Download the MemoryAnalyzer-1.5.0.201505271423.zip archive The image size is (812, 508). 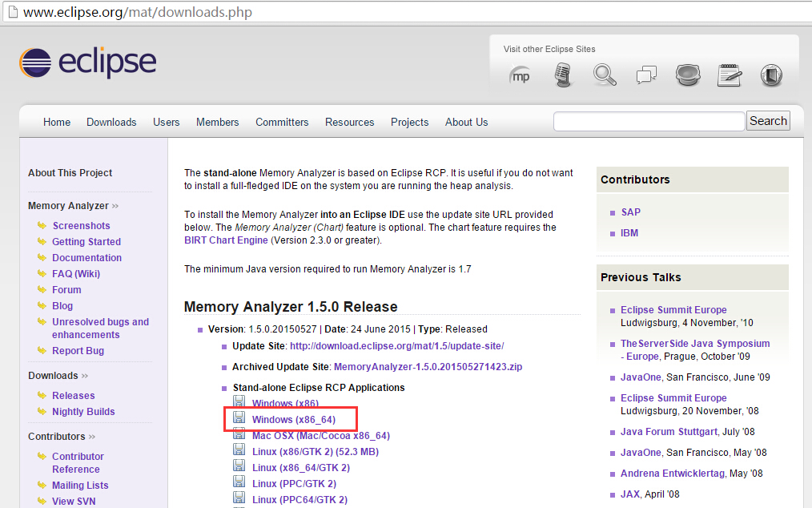pyautogui.click(x=428, y=367)
